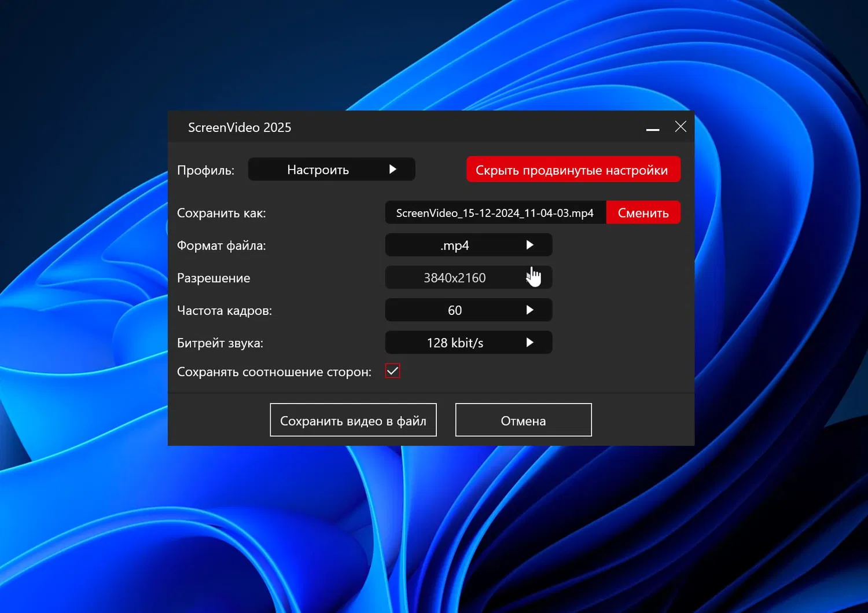Screen dimensions: 868x613
Task: Click the Битрейт звука: label
Action: (220, 343)
